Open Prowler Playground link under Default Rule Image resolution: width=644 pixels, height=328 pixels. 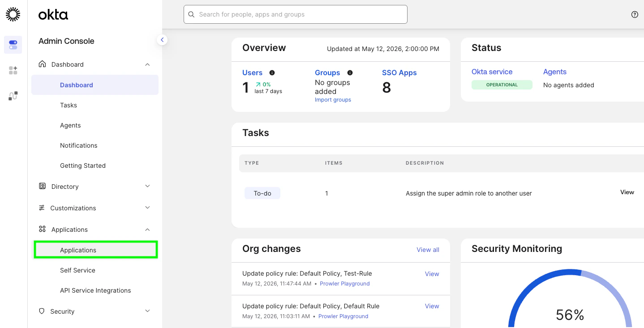click(343, 316)
